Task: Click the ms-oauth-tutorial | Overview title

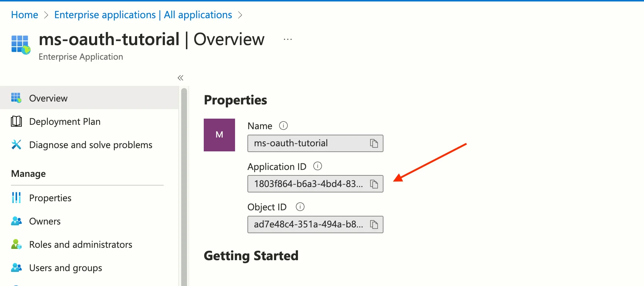Action: click(151, 39)
